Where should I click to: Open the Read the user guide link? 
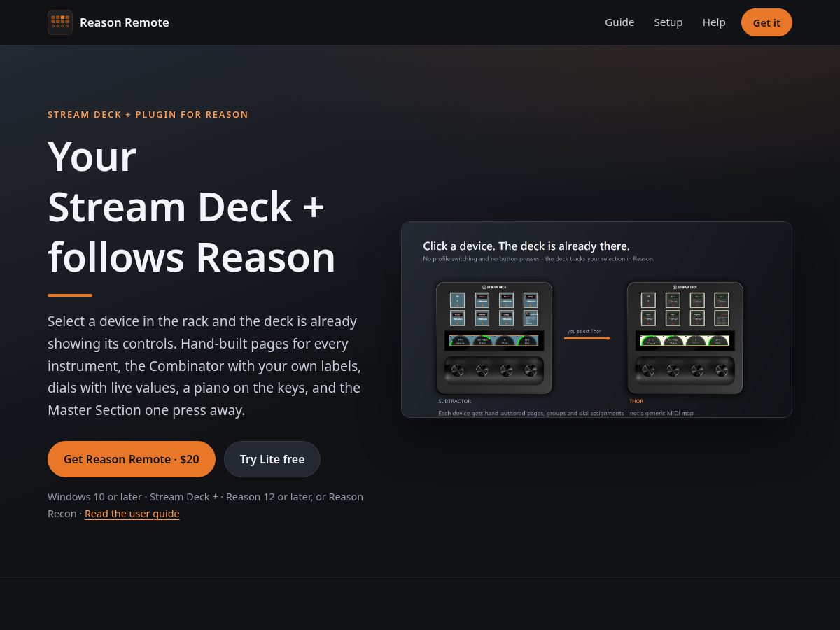(132, 514)
